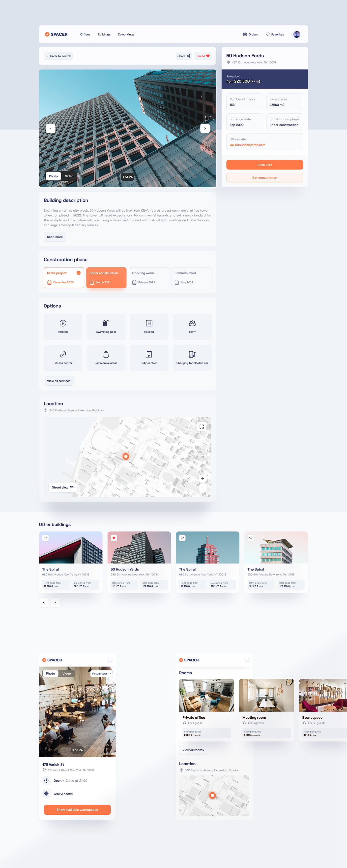Open the Private office room photo
The image size is (347, 868).
pos(207,695)
